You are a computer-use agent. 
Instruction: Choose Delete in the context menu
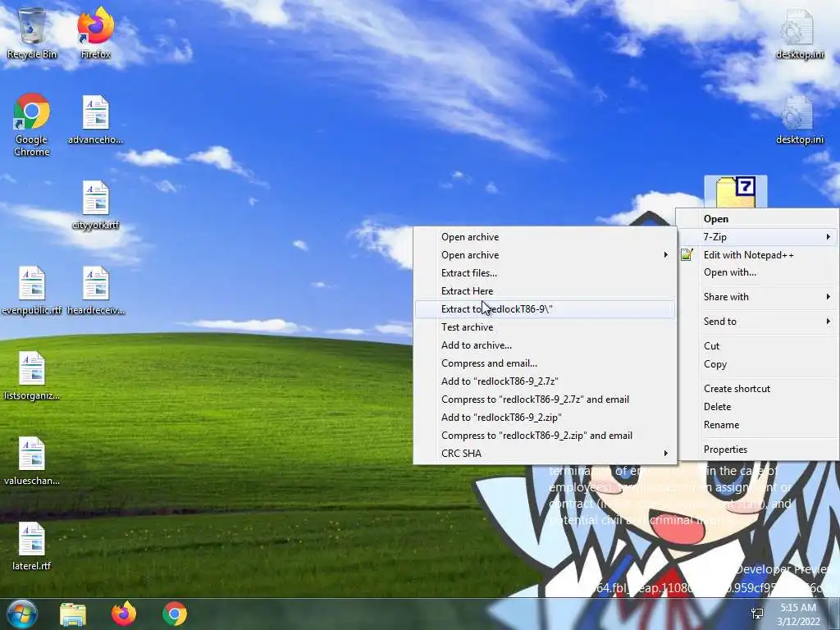(757, 407)
